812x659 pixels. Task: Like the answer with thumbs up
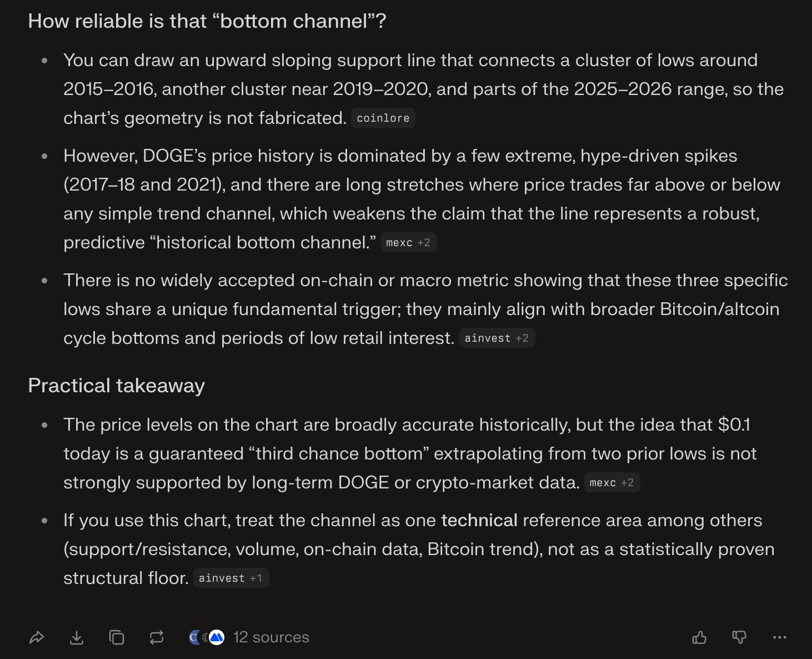pyautogui.click(x=699, y=637)
